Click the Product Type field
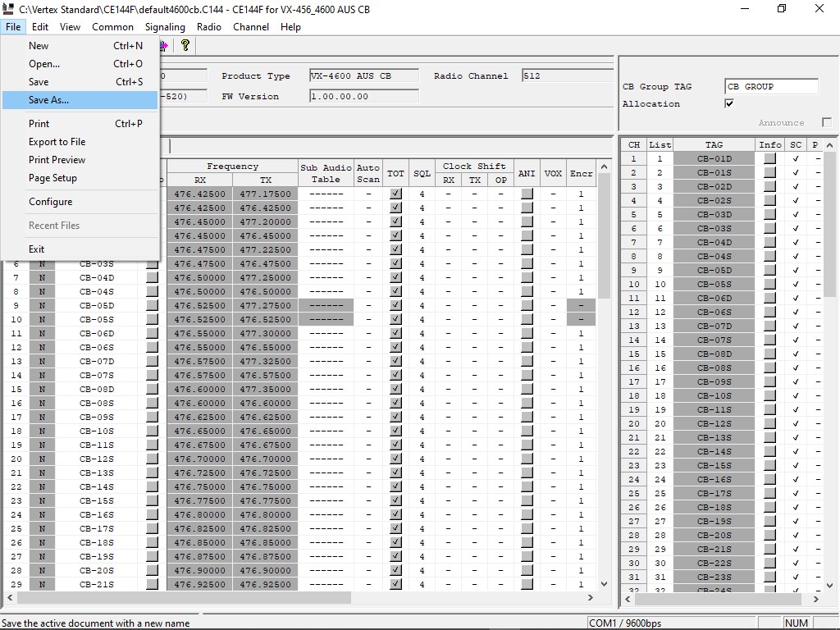 coord(364,75)
